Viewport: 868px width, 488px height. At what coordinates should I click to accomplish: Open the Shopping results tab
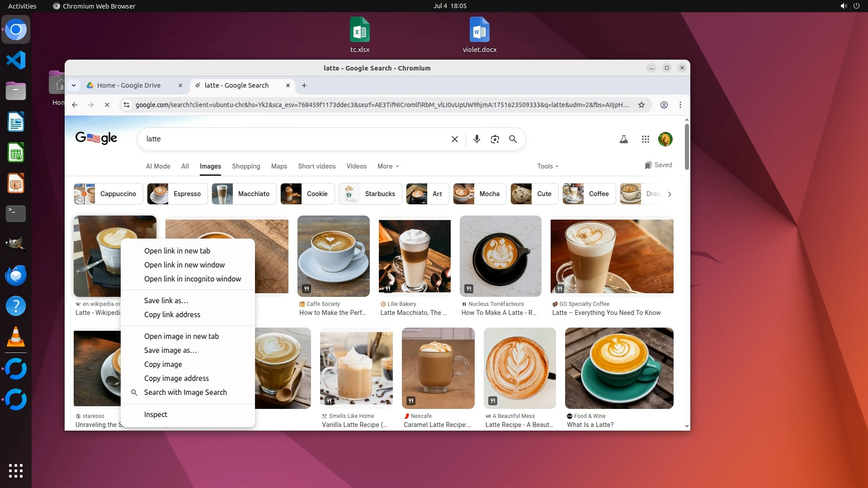[x=246, y=166]
